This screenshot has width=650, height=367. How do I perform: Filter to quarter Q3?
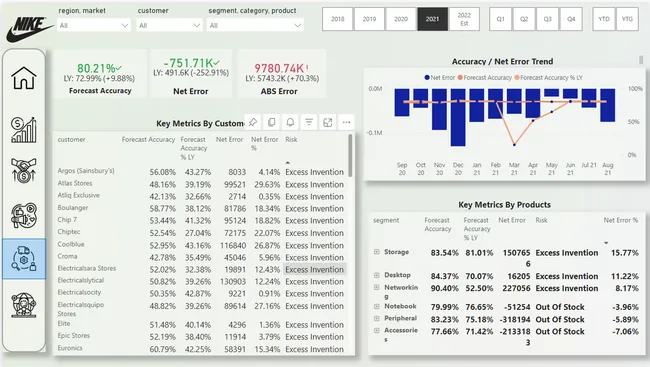[x=548, y=19]
